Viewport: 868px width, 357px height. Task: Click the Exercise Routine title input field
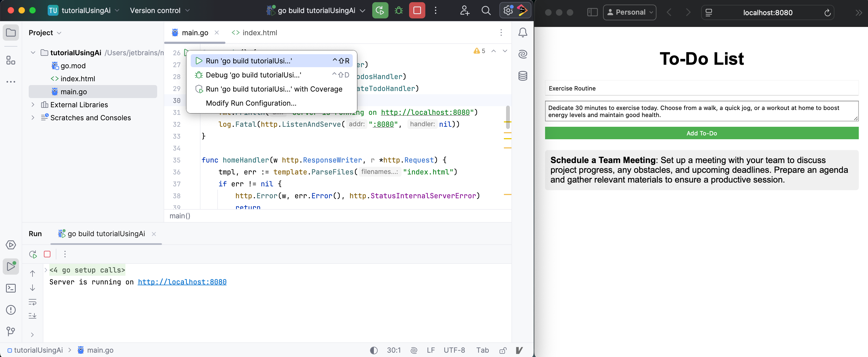tap(701, 88)
